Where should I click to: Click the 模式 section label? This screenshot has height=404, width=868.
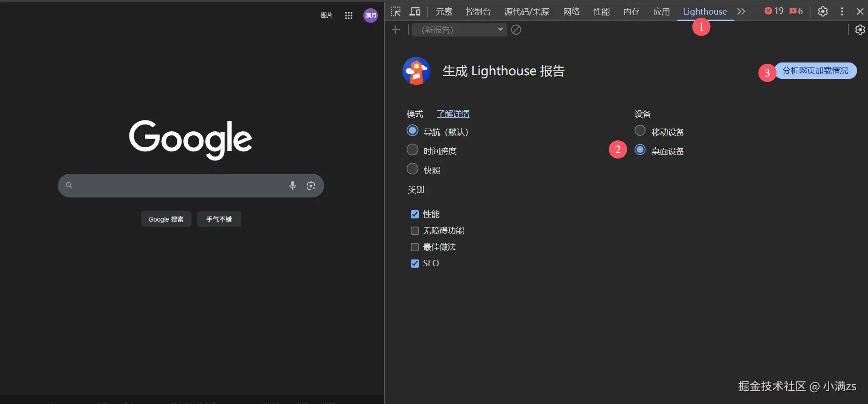pos(415,114)
